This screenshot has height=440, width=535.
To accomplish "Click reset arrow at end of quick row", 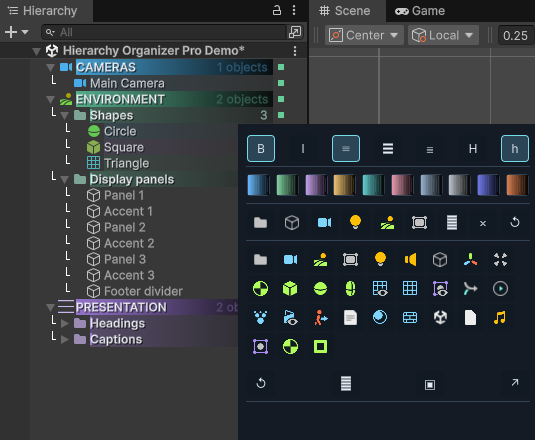I will click(515, 223).
